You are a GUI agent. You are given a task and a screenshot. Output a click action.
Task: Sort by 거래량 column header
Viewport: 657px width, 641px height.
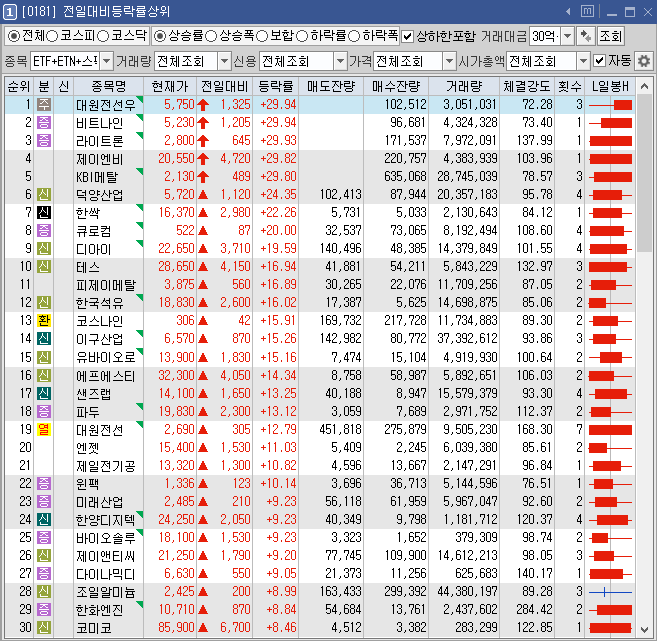(x=464, y=86)
